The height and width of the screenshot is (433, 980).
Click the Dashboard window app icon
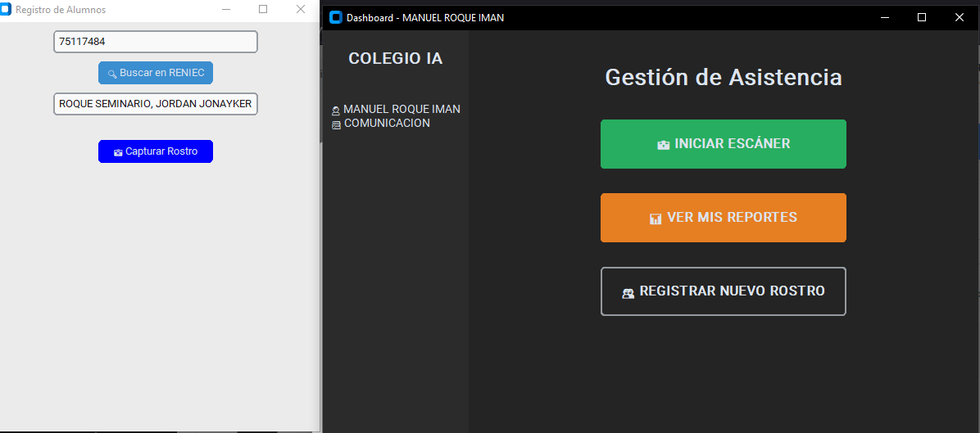pos(335,17)
